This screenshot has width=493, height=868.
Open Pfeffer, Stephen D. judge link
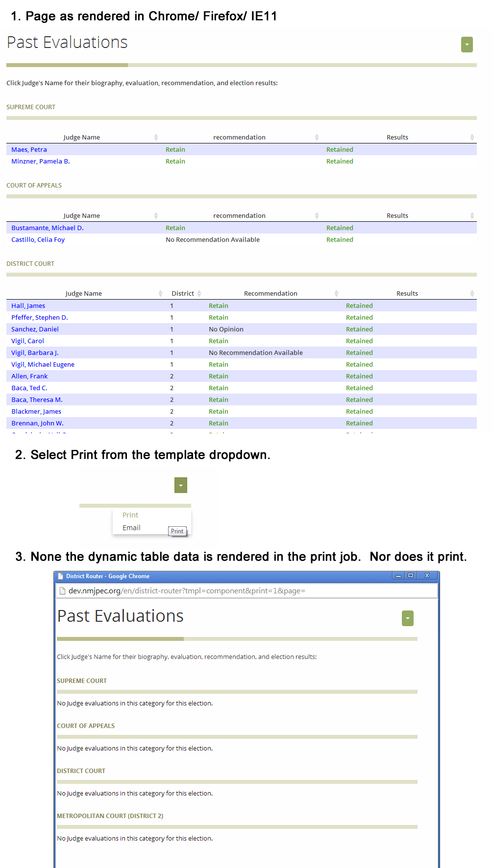[x=40, y=317]
